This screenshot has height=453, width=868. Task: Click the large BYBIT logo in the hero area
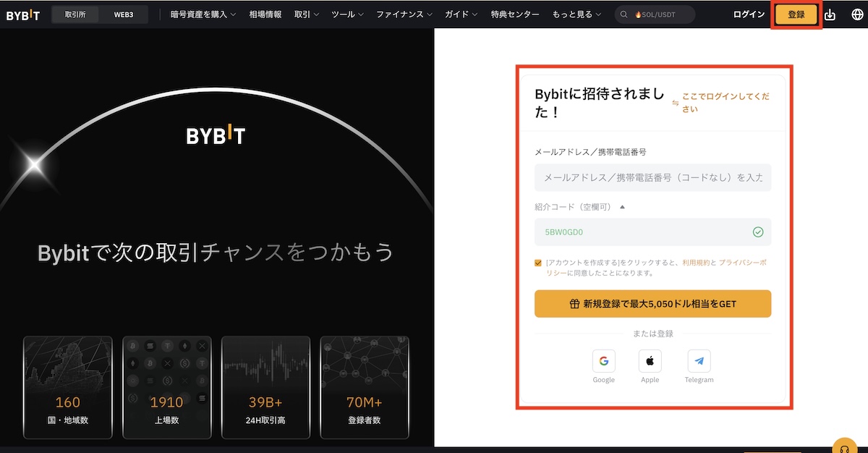click(x=216, y=135)
